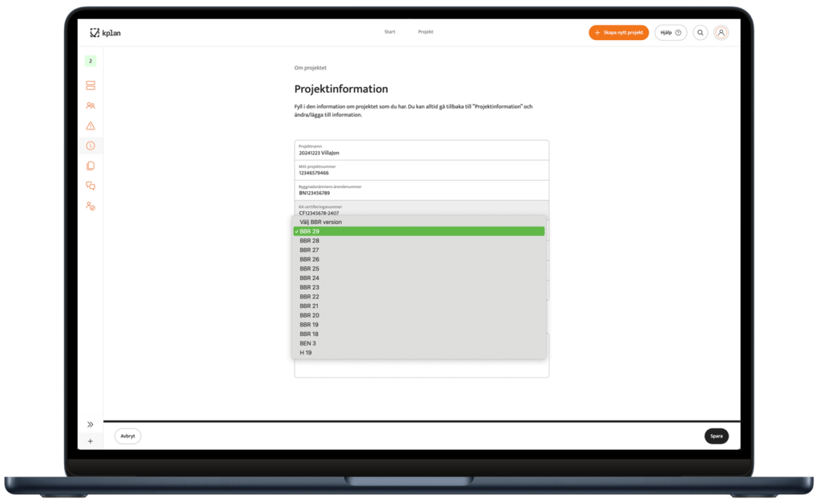
Task: Click the Skapa nytt projekt button
Action: 618,33
